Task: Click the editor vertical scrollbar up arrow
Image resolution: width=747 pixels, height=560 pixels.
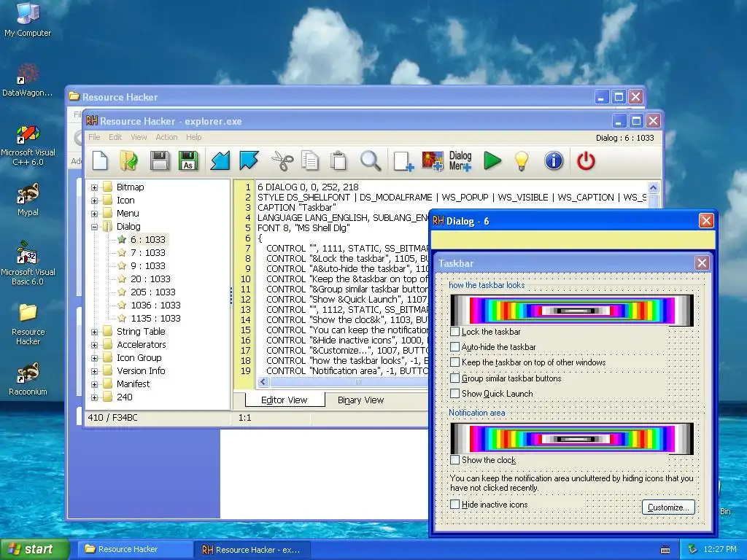Action: [653, 187]
